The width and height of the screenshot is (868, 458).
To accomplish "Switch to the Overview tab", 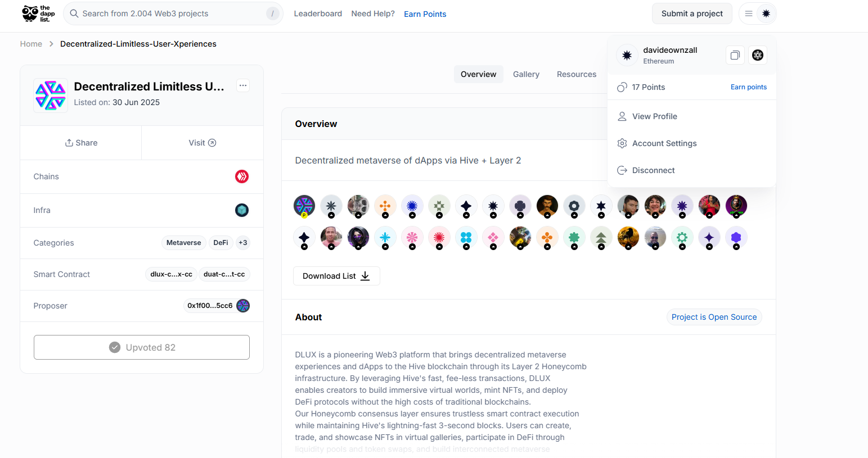I will (x=479, y=74).
